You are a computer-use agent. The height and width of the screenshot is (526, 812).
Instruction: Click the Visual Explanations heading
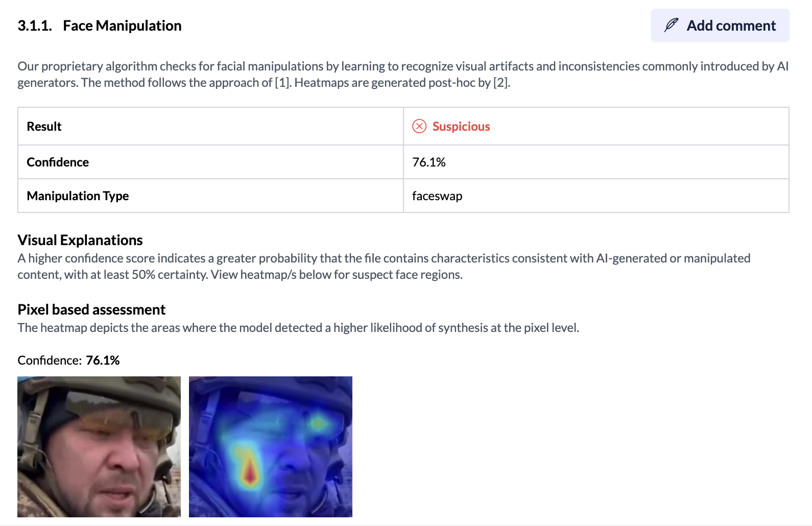(x=80, y=240)
